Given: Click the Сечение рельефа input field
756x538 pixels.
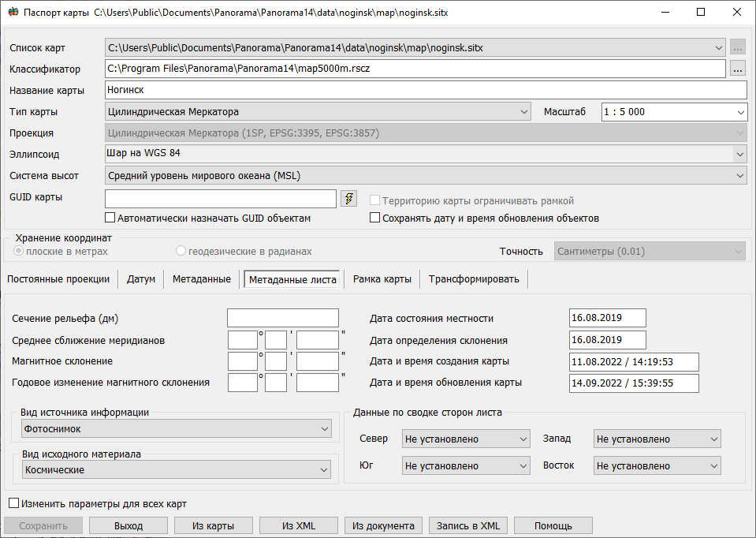Looking at the screenshot, I should point(281,318).
